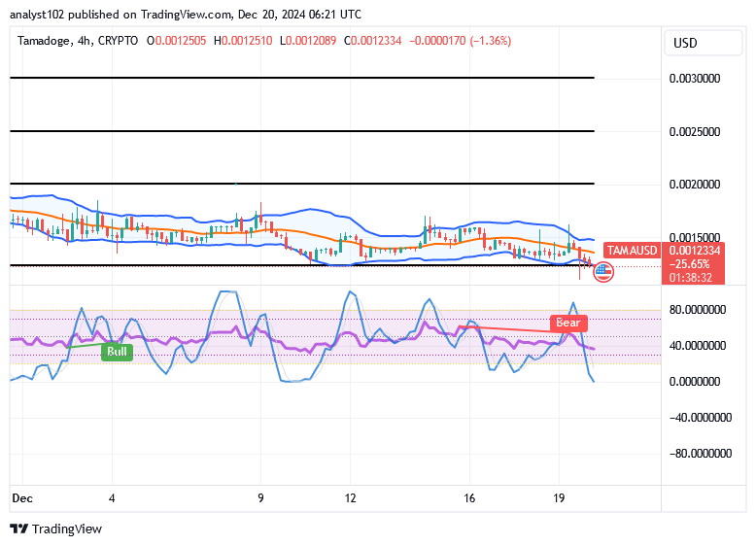The image size is (756, 546).
Task: Click the 9 date label on time axis
Action: tap(260, 498)
